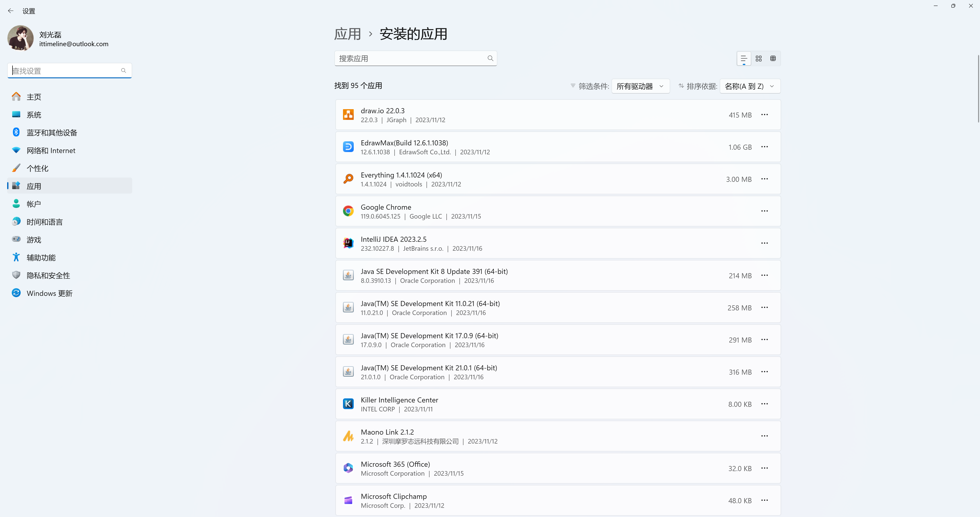Screen dimensions: 980x517
Task: Expand the 所有驱动器 filter dropdown
Action: 640,86
